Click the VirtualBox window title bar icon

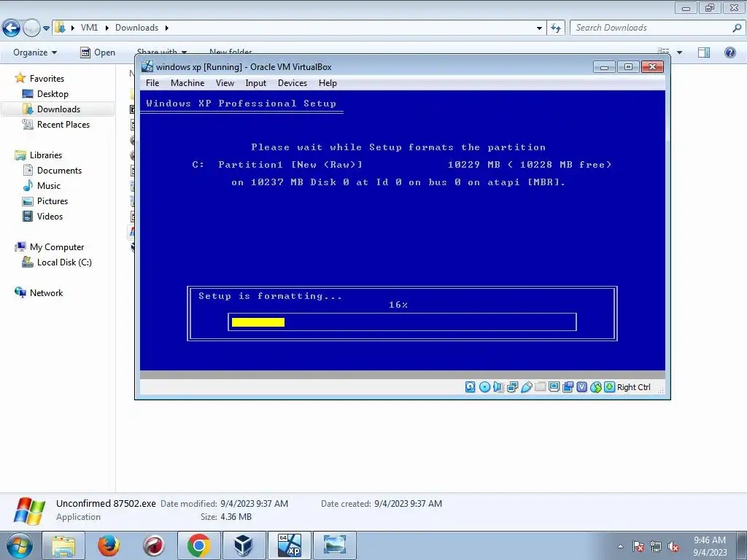[147, 66]
